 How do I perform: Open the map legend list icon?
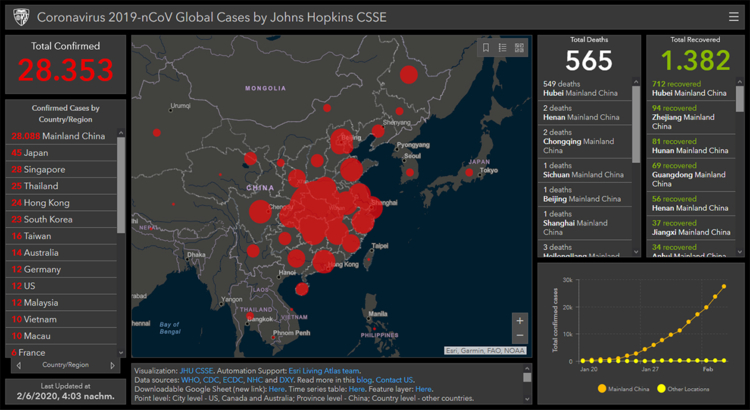pos(502,47)
